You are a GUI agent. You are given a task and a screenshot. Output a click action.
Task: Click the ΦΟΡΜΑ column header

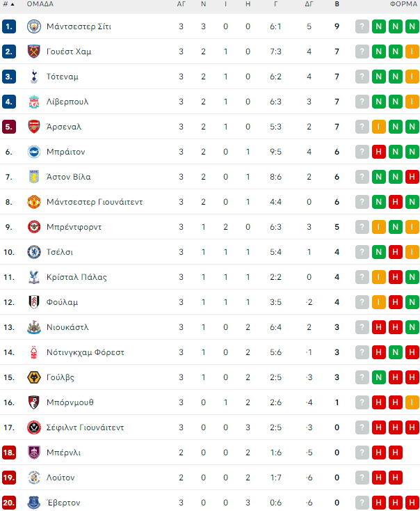click(403, 4)
